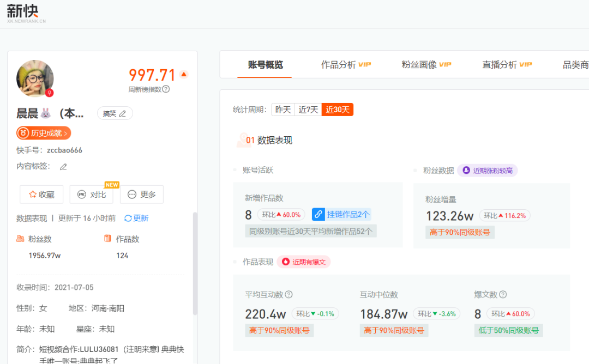Select the 近30天 statistics period
This screenshot has height=364, width=589.
click(x=337, y=110)
